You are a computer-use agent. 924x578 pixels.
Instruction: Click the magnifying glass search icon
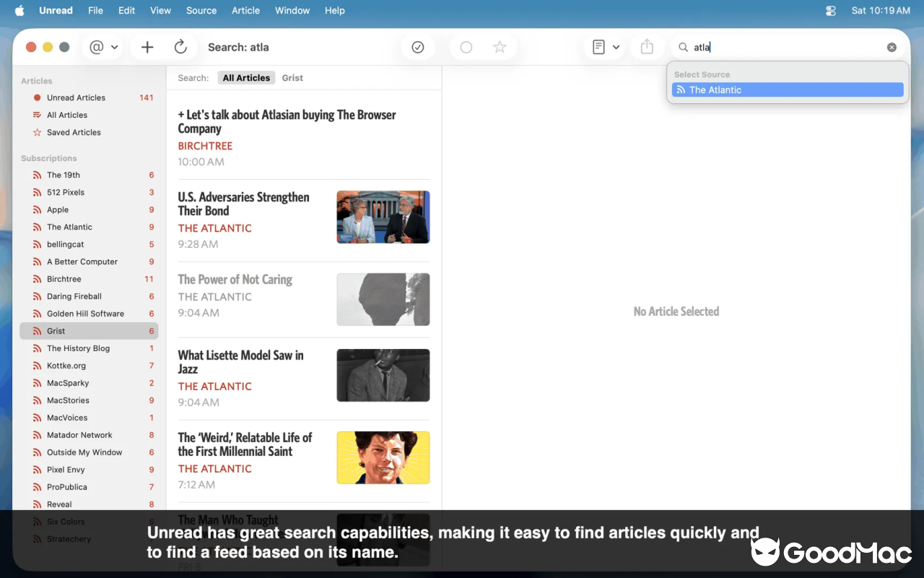pyautogui.click(x=683, y=47)
